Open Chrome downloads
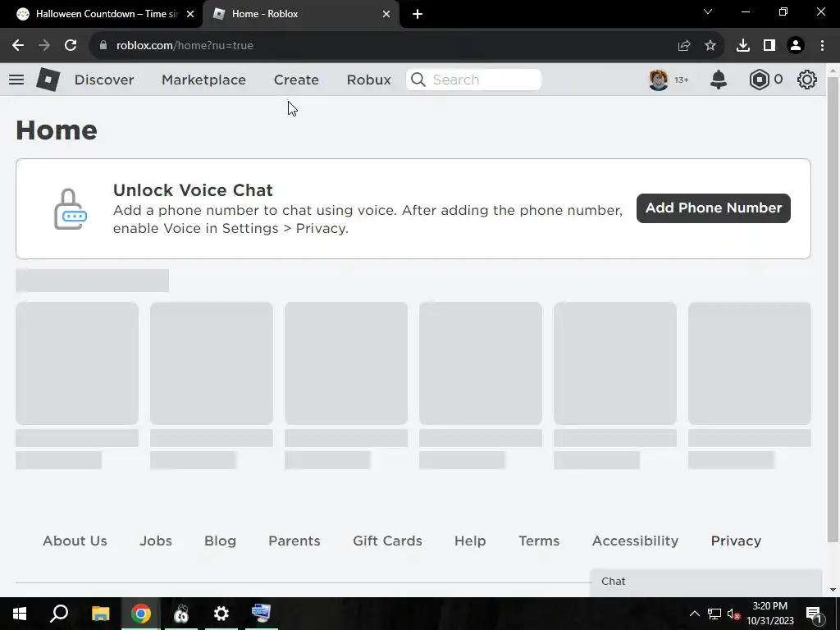The image size is (840, 630). pyautogui.click(x=743, y=46)
